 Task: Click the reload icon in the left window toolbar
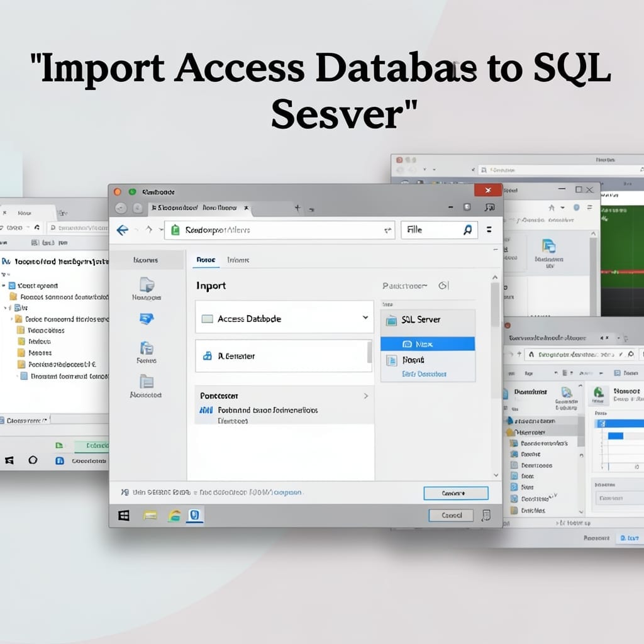coord(37,227)
